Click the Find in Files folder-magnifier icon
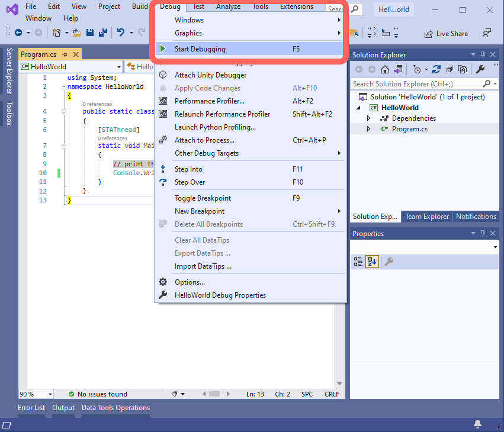This screenshot has height=432, width=504. coord(354,33)
